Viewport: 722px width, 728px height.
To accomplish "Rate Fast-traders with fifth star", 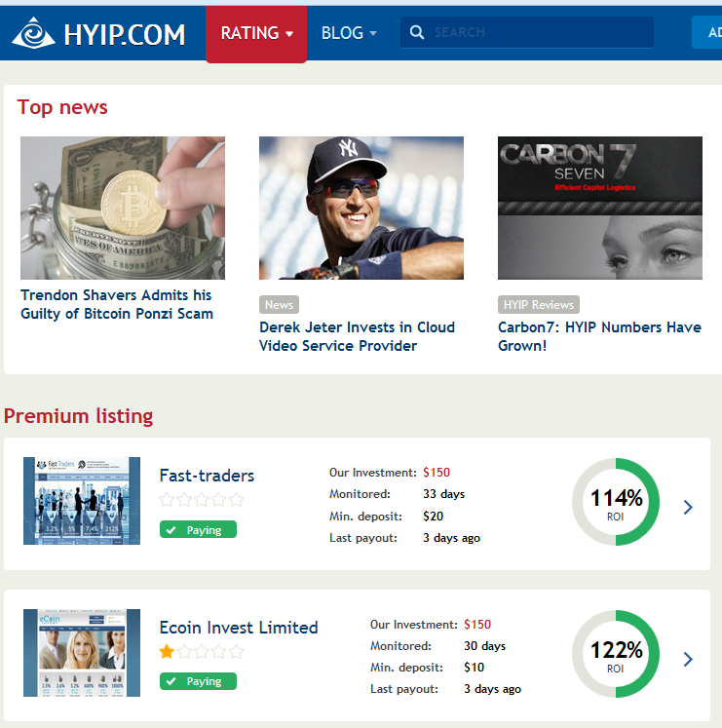I will click(x=237, y=500).
